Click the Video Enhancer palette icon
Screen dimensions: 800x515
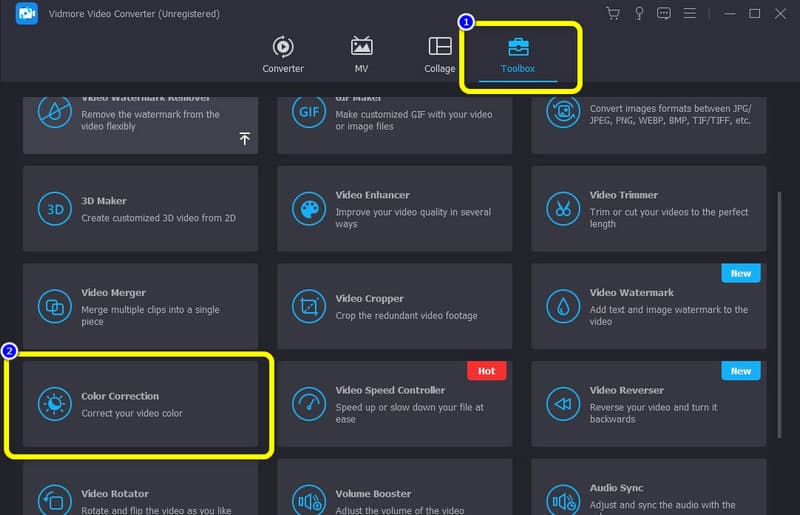point(308,209)
